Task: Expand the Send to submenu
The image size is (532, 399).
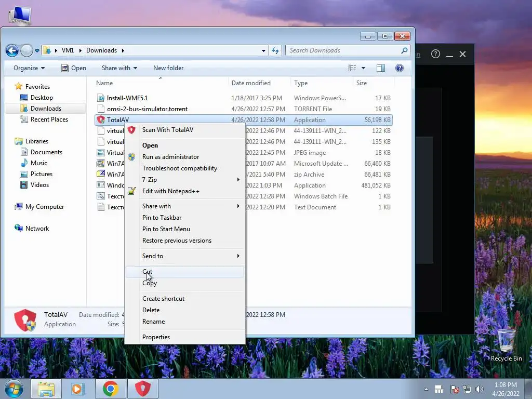Action: pyautogui.click(x=185, y=256)
